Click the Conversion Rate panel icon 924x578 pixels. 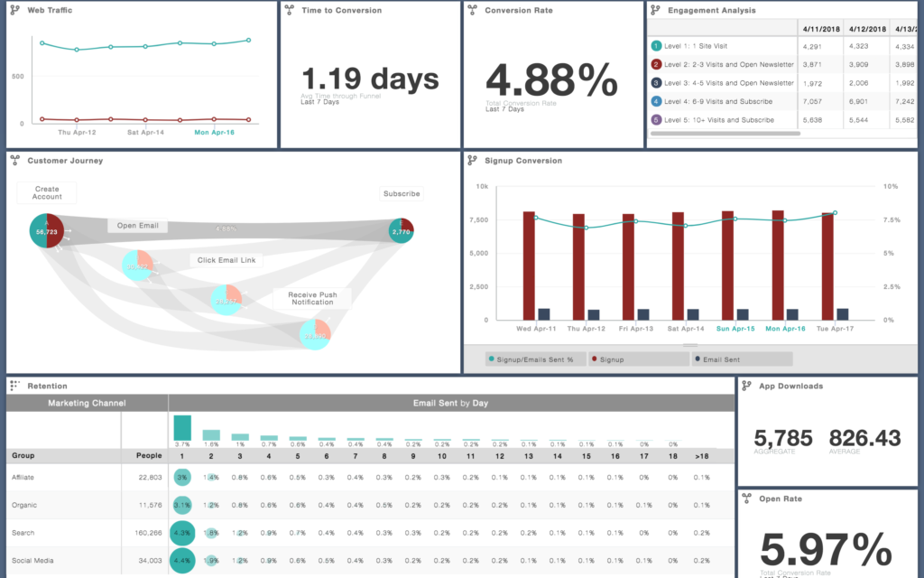point(472,10)
